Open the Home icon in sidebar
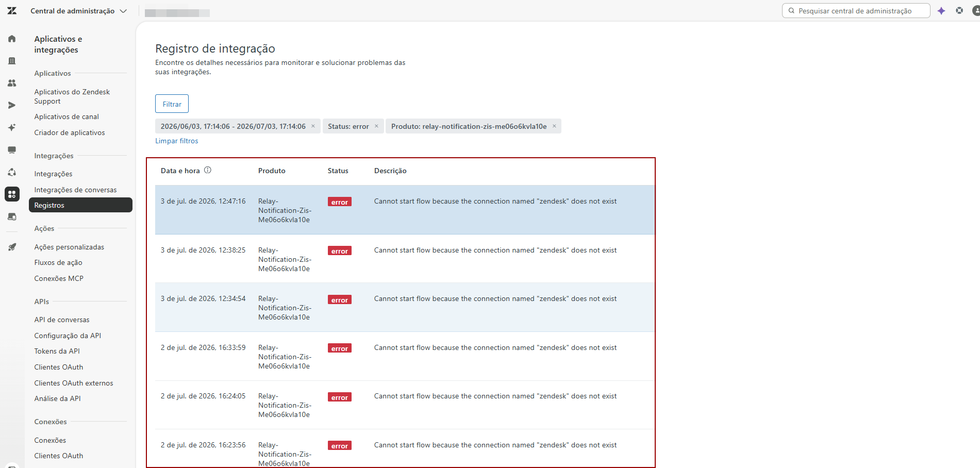980x468 pixels. [x=12, y=39]
